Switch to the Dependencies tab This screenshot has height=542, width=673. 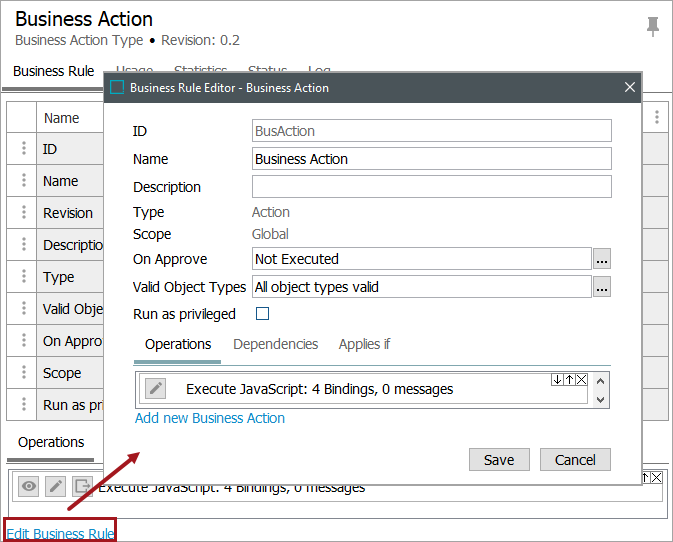click(275, 344)
